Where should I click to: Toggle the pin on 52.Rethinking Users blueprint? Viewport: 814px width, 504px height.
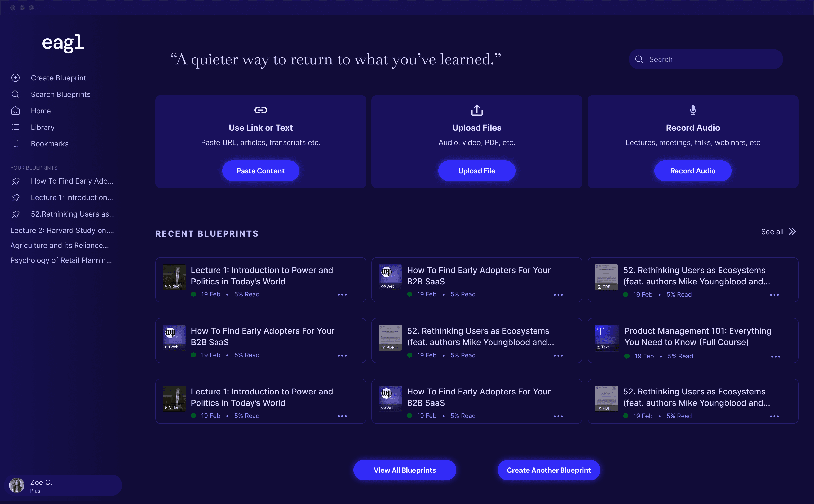(x=16, y=214)
